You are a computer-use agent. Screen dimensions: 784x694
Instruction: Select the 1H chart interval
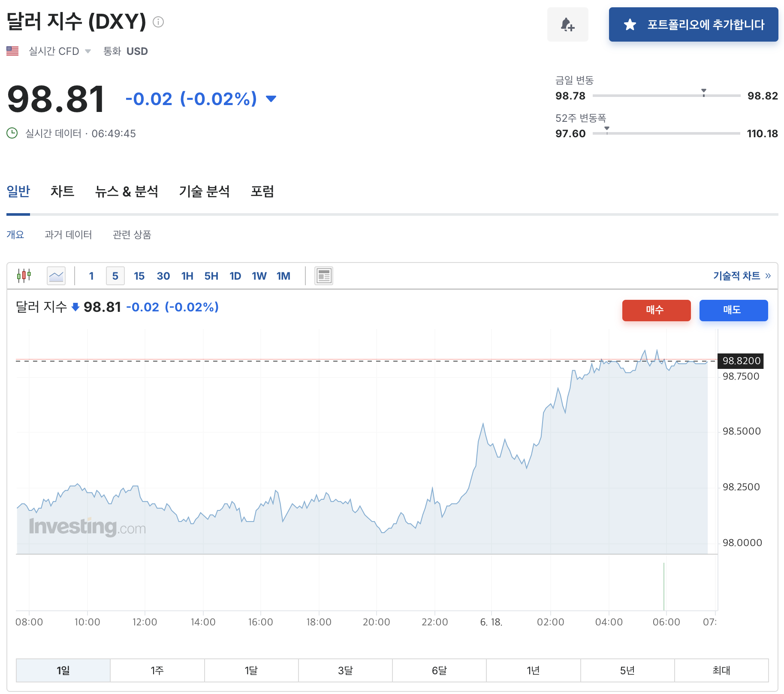click(x=187, y=276)
